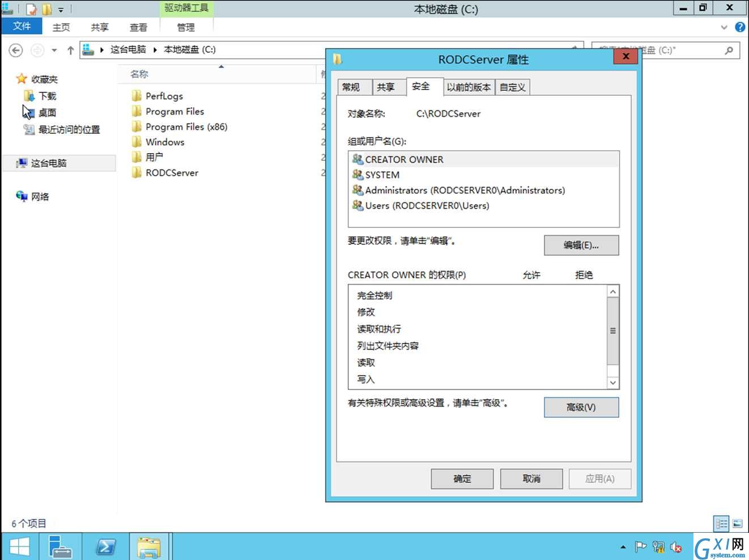The width and height of the screenshot is (749, 560).
Task: Click 这台电脑 in the address bar
Action: (128, 49)
